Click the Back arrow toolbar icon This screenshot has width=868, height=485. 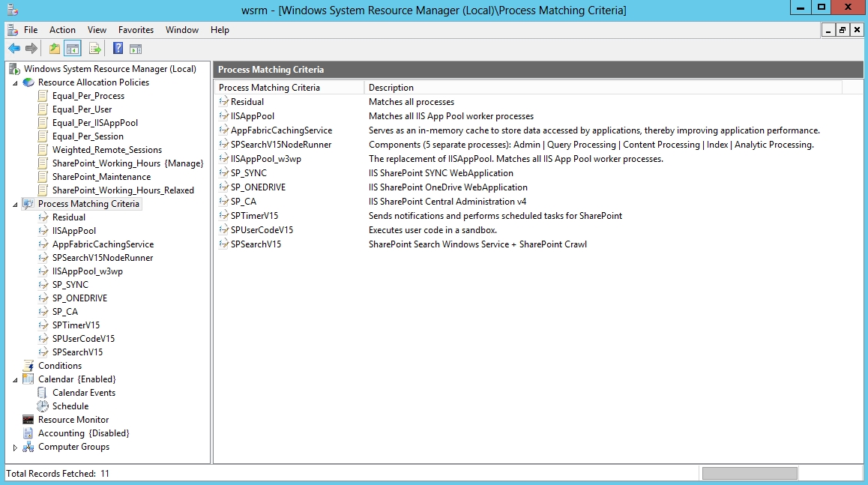(14, 49)
